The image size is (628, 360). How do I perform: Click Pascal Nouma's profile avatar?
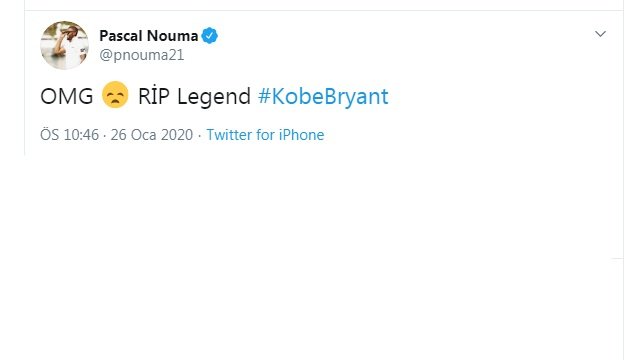point(64,45)
